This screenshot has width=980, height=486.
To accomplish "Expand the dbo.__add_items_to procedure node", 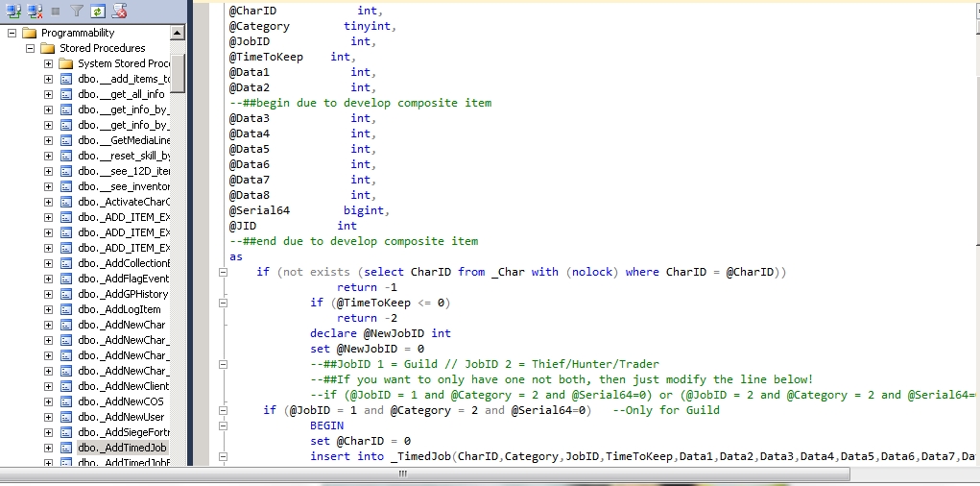I will coord(48,79).
